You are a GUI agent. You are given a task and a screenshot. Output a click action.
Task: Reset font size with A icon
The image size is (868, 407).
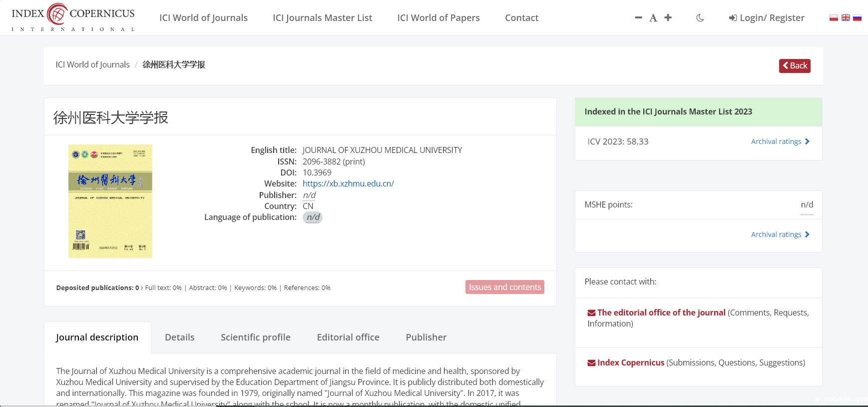click(x=653, y=18)
